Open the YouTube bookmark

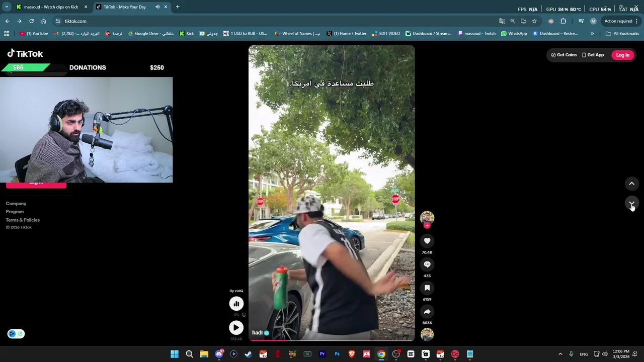[34, 34]
